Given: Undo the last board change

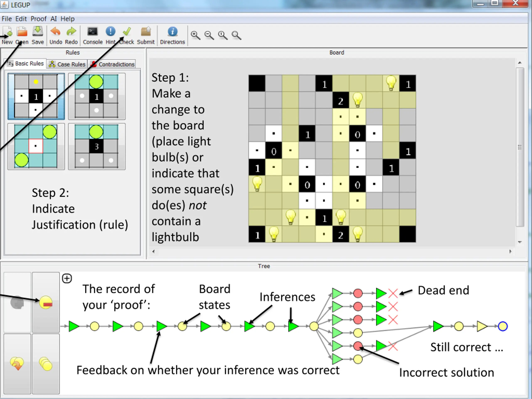Looking at the screenshot, I should coord(56,32).
